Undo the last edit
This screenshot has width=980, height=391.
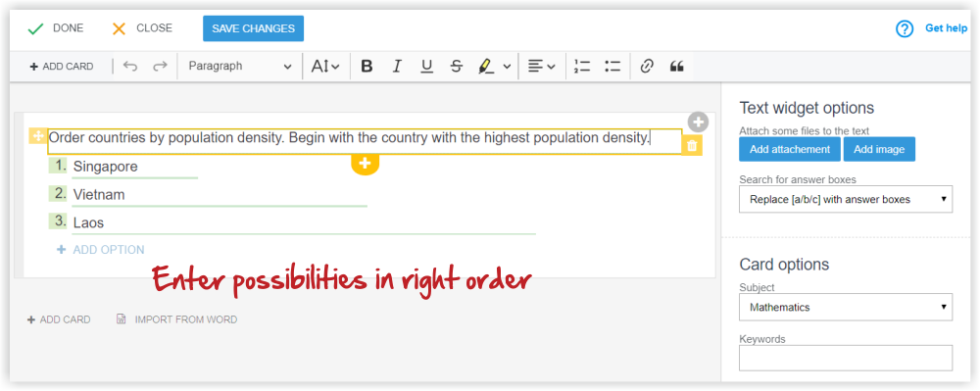pos(130,67)
